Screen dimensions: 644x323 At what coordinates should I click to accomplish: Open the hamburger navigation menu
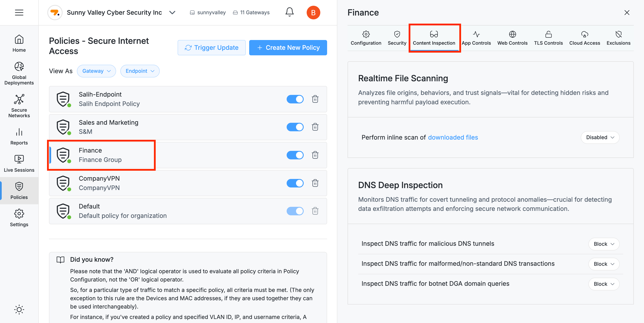pos(19,12)
